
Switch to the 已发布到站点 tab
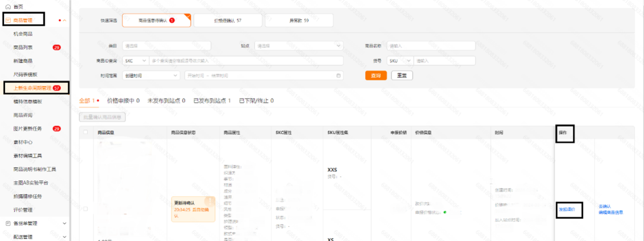212,101
